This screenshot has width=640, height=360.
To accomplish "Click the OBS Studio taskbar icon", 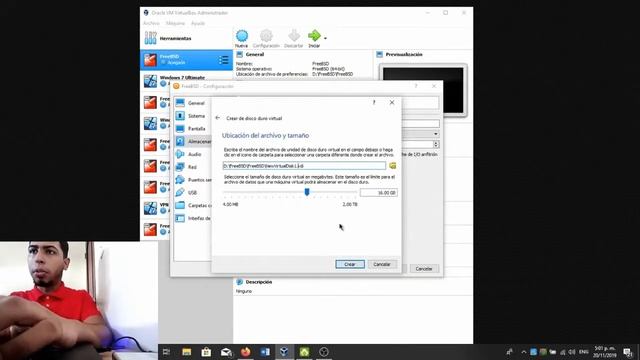I will (324, 352).
